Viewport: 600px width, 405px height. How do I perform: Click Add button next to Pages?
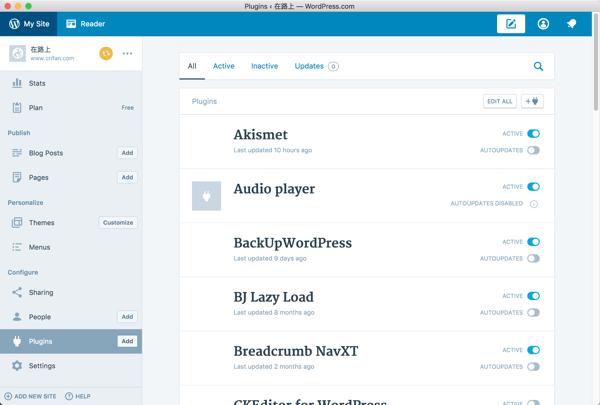click(x=127, y=177)
